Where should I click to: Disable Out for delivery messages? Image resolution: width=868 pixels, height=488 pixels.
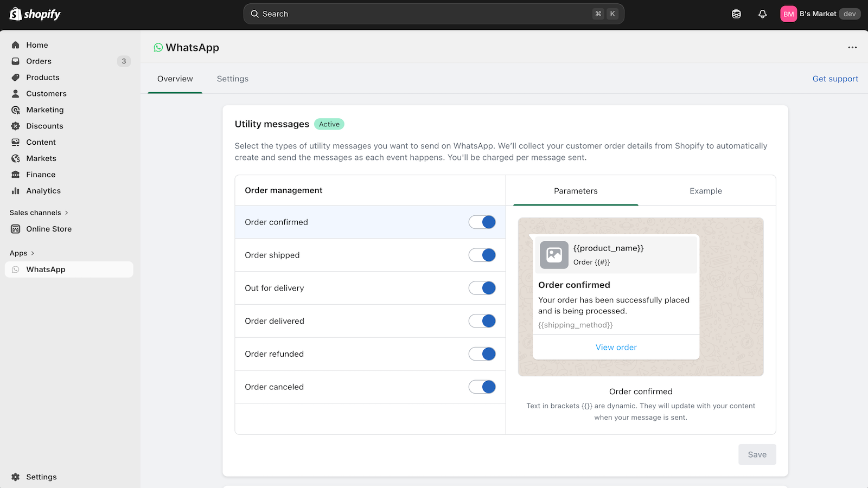[482, 288]
